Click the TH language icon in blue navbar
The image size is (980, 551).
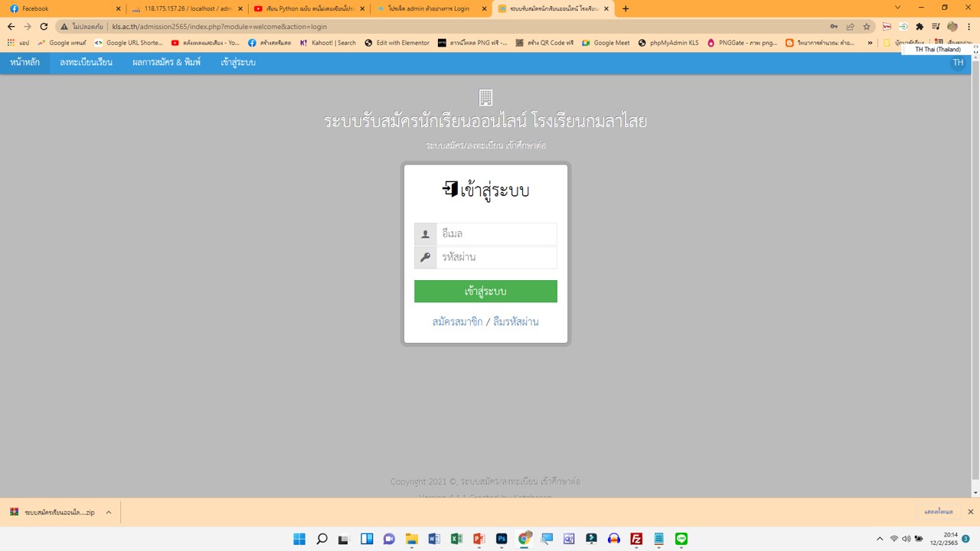958,63
